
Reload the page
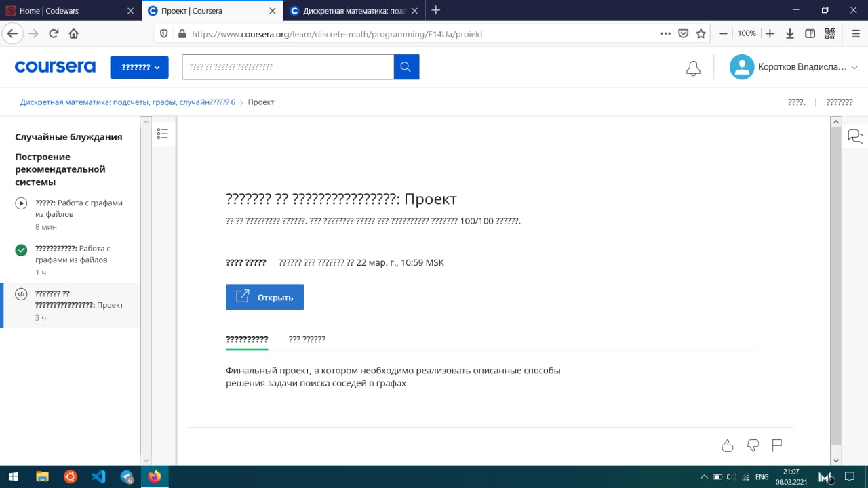click(54, 33)
